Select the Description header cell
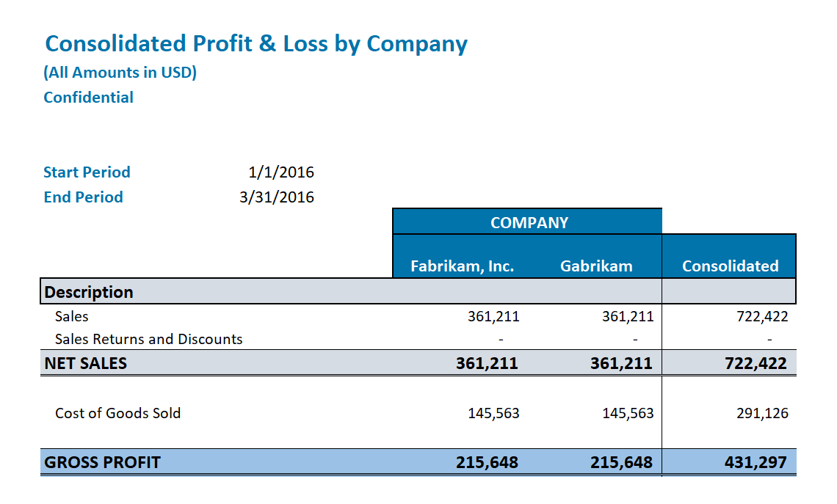Viewport: 837px width, 504px height. [x=89, y=292]
